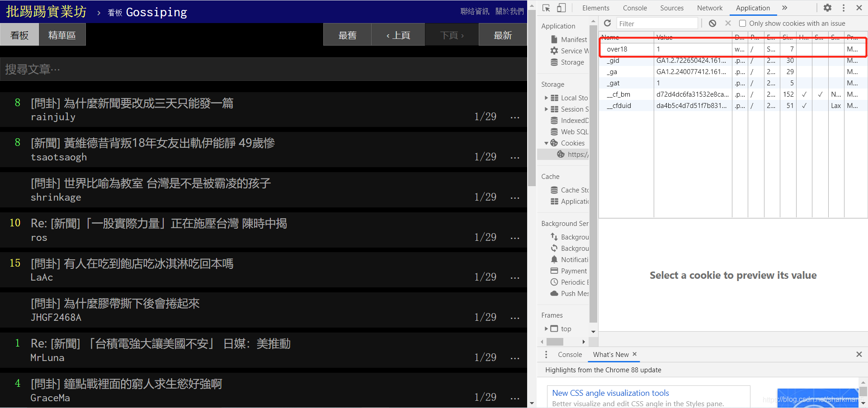Open Manifest in Application sidebar

coord(570,40)
